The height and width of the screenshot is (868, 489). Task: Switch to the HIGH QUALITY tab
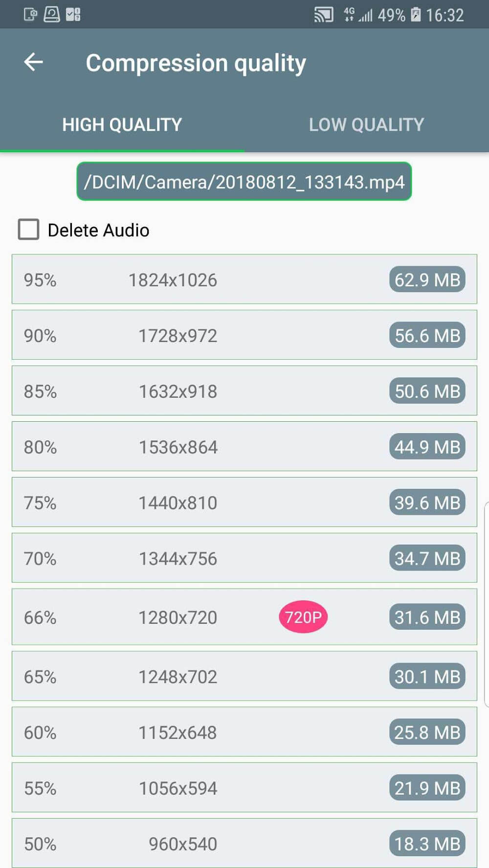(x=122, y=125)
